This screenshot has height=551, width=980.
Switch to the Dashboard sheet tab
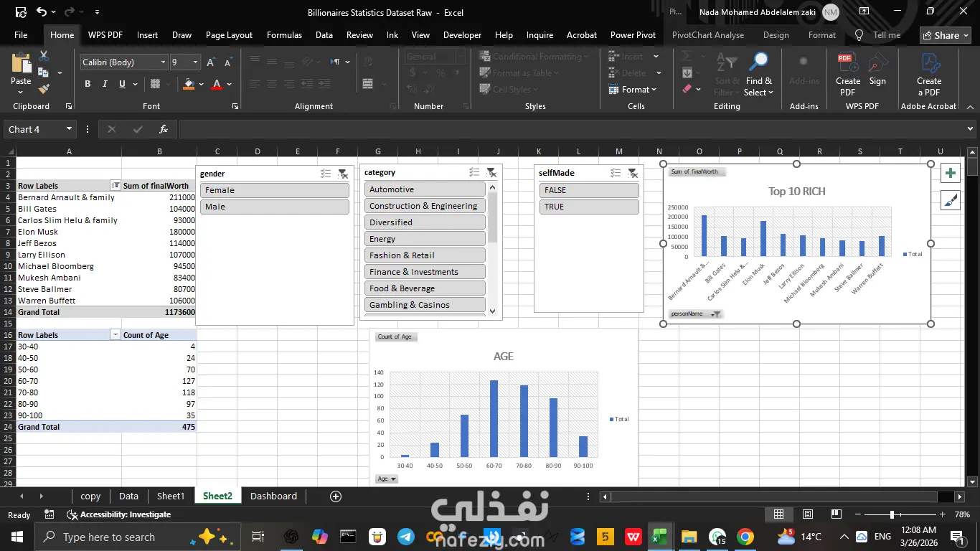[273, 496]
